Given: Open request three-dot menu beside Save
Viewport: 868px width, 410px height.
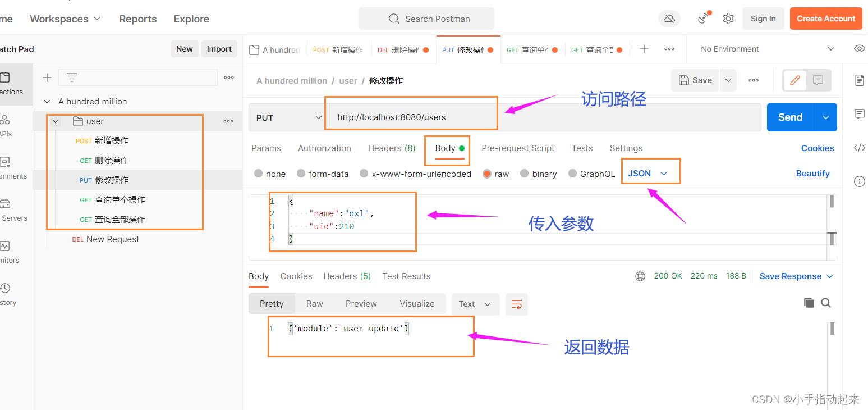Looking at the screenshot, I should click(754, 80).
